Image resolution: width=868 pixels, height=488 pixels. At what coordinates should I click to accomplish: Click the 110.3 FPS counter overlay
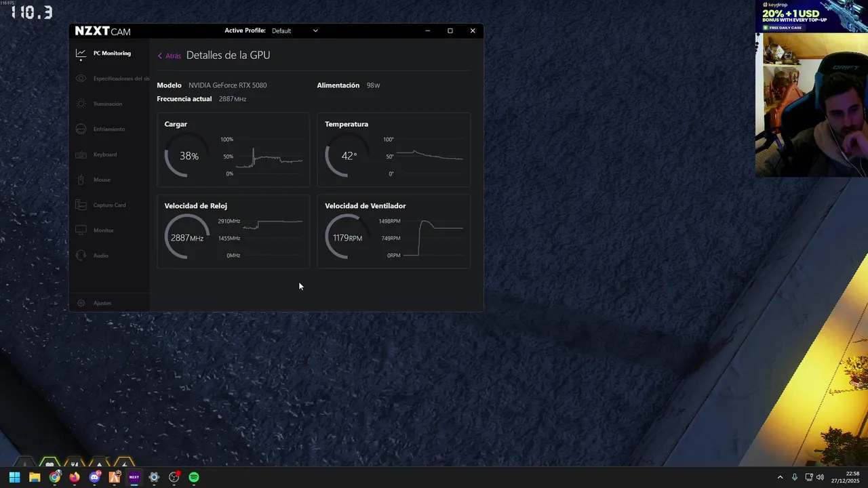pos(31,12)
